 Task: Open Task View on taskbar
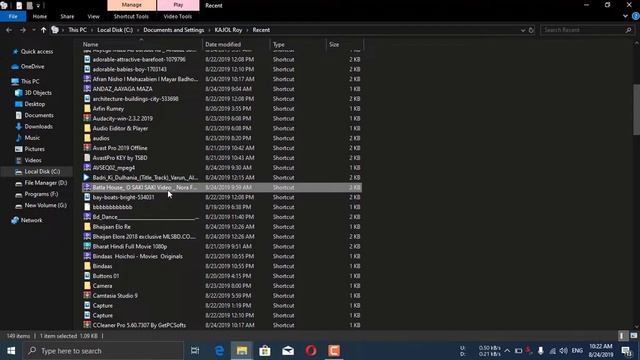(195, 351)
